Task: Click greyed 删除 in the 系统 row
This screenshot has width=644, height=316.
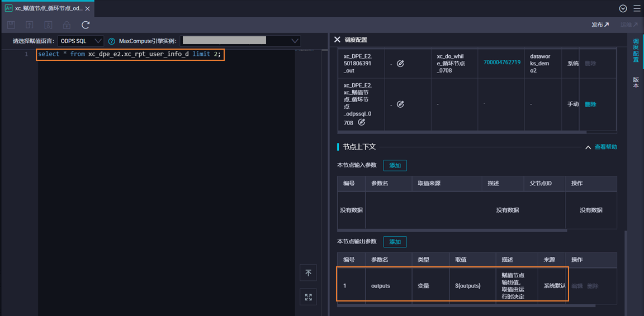Action: [590, 64]
